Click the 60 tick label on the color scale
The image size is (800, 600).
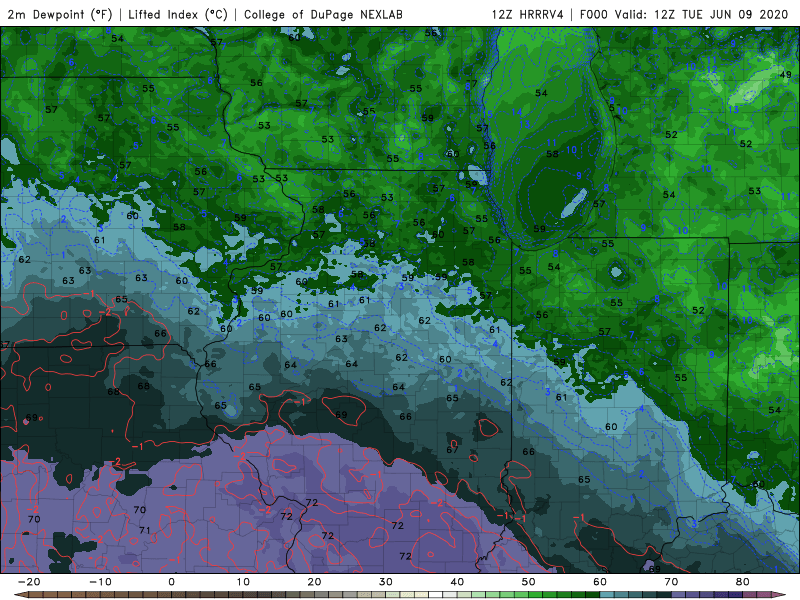point(600,582)
